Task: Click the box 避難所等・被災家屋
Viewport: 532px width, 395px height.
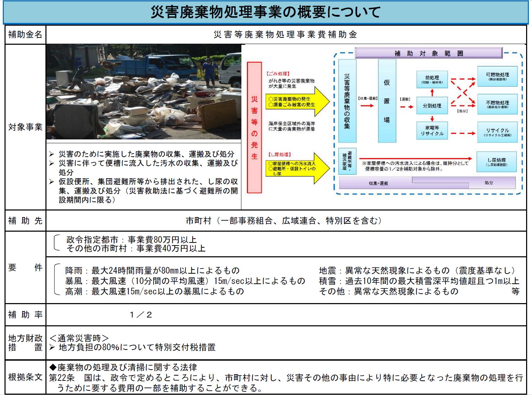Action: 347,161
